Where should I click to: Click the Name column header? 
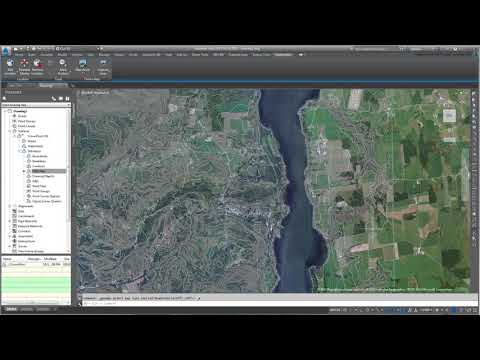click(7, 259)
